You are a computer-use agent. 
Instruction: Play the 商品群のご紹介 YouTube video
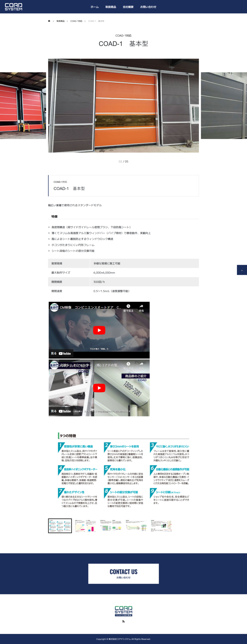tap(99, 388)
